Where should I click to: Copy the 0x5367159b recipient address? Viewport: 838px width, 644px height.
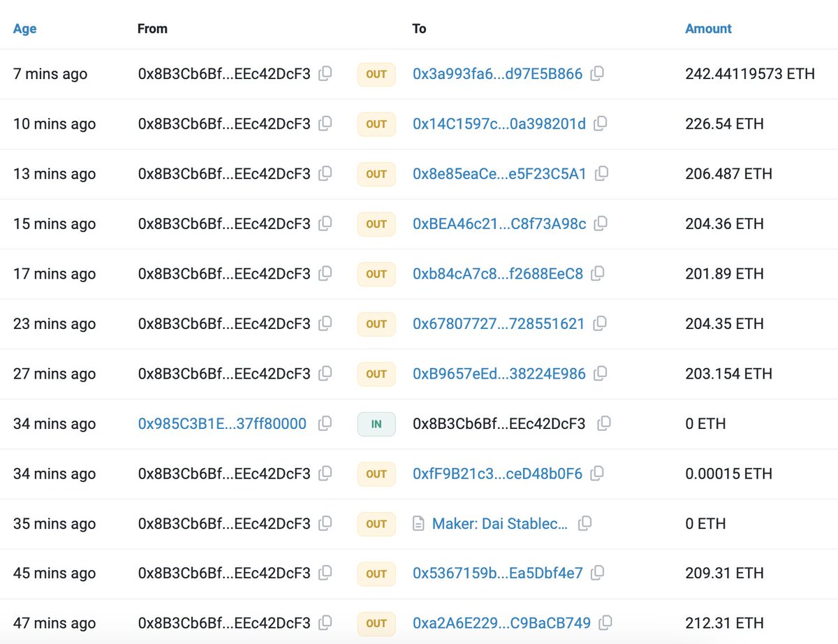coord(598,573)
